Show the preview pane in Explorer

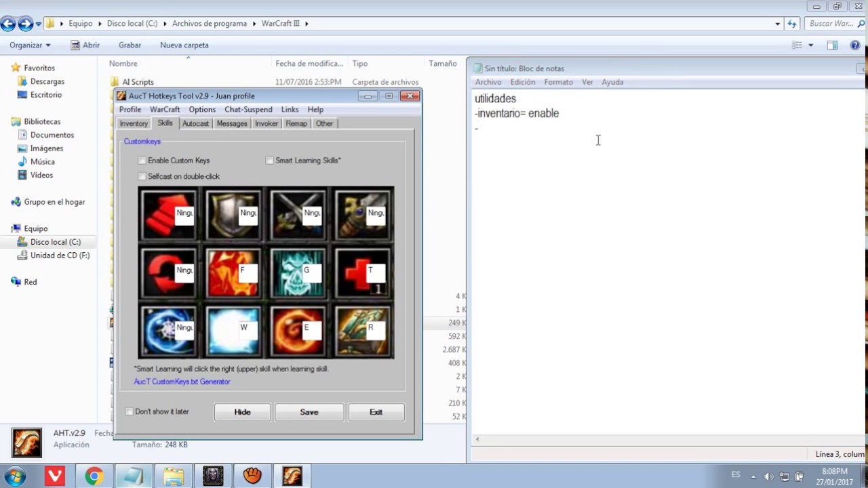pyautogui.click(x=832, y=45)
